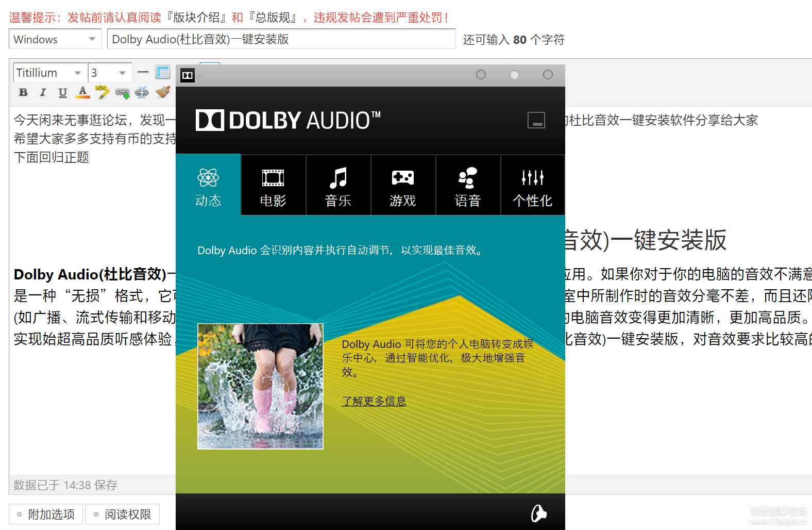Toggle bold formatting in the editor
The height and width of the screenshot is (530, 812).
[x=23, y=92]
